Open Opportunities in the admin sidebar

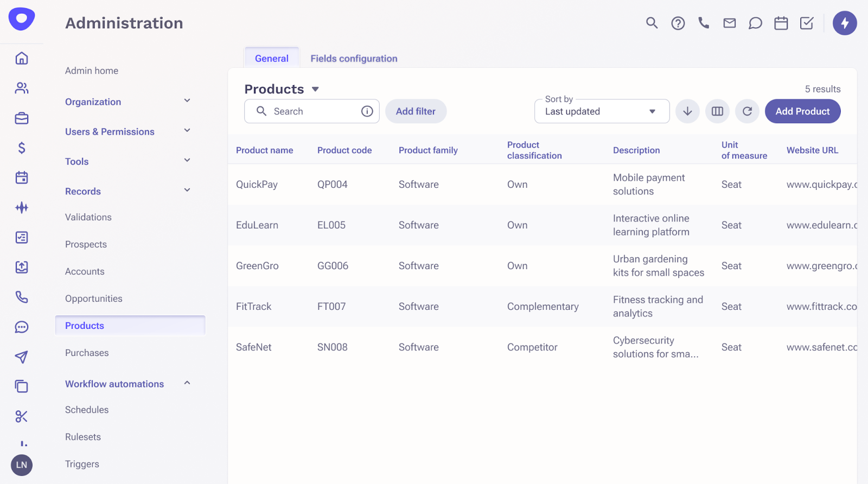(94, 298)
